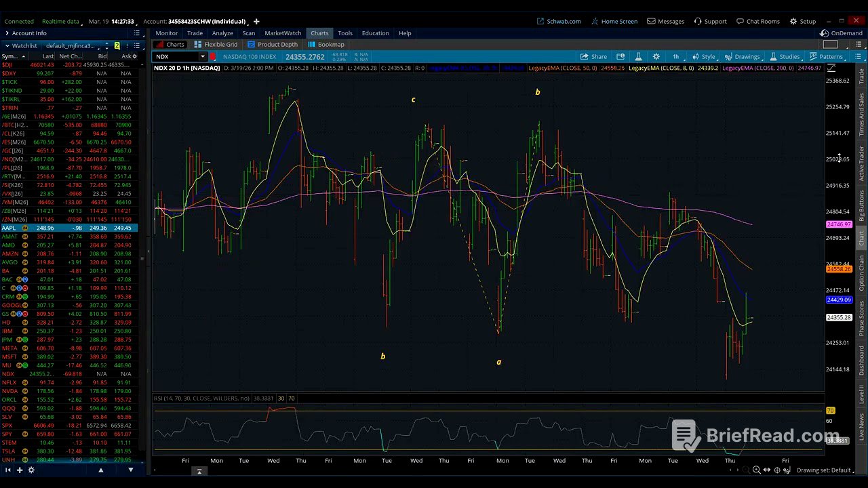The image size is (868, 488).
Task: Click the OnDemand button top right
Action: (x=847, y=33)
